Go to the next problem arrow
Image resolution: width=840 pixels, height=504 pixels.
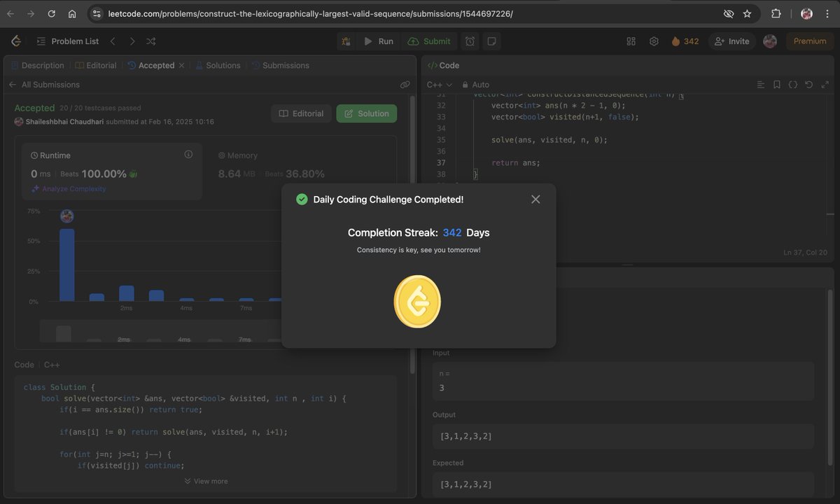coord(132,41)
